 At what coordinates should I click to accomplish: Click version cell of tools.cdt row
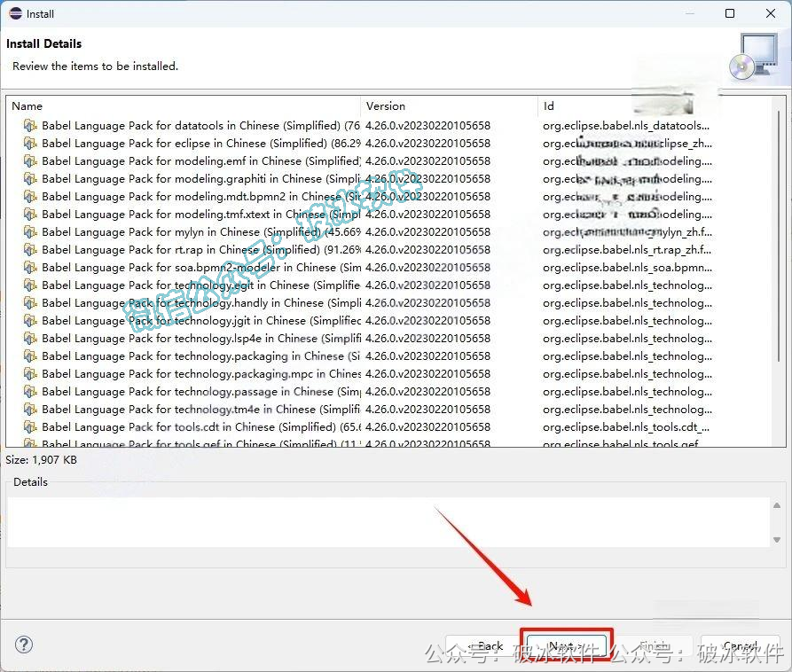tap(427, 426)
